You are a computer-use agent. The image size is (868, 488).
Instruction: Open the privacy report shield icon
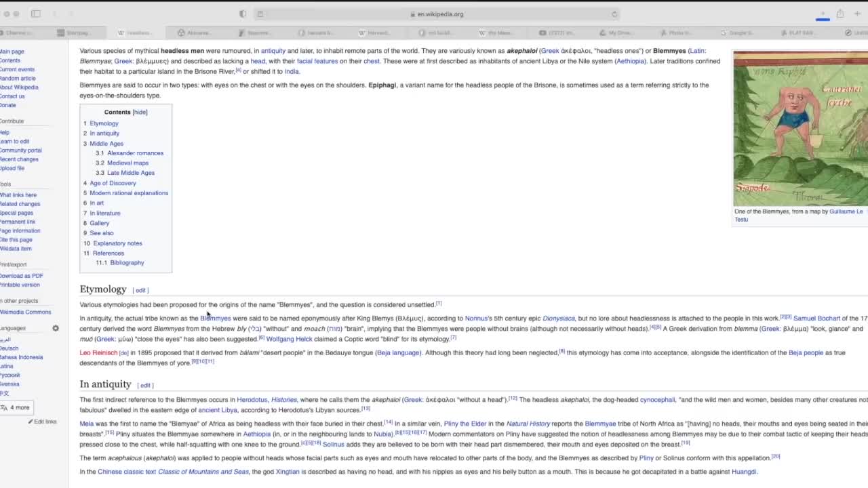(x=243, y=14)
